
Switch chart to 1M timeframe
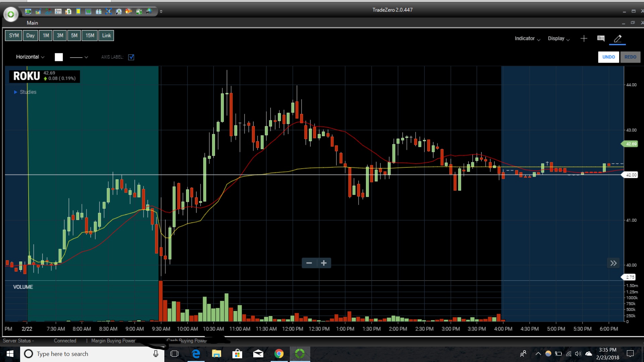(46, 36)
